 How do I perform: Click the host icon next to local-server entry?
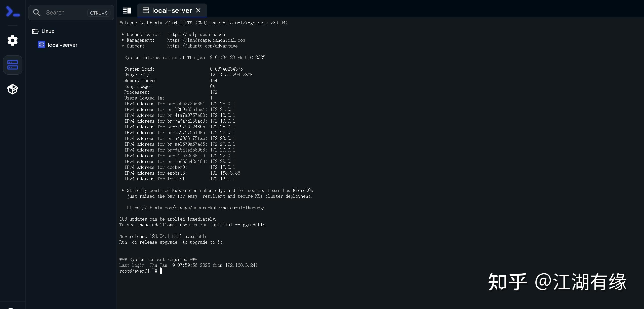pyautogui.click(x=41, y=44)
